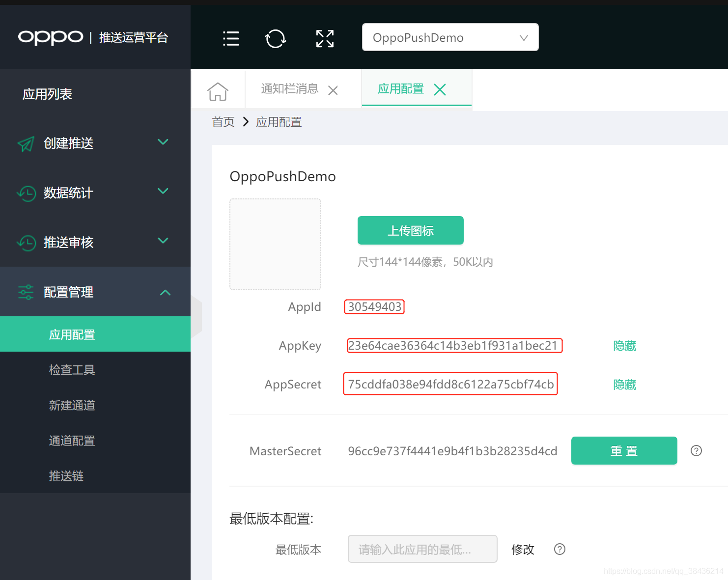
Task: Expand the 推送审核 menu chevron
Action: point(163,241)
